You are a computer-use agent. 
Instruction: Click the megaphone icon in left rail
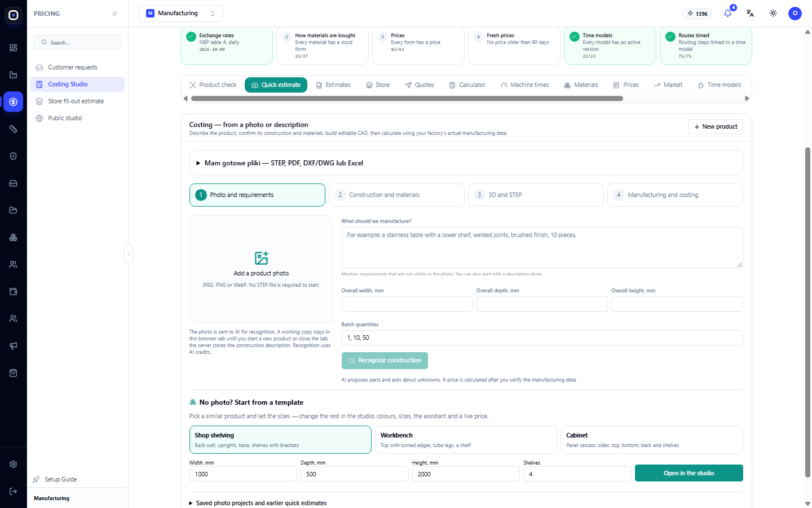click(x=14, y=346)
